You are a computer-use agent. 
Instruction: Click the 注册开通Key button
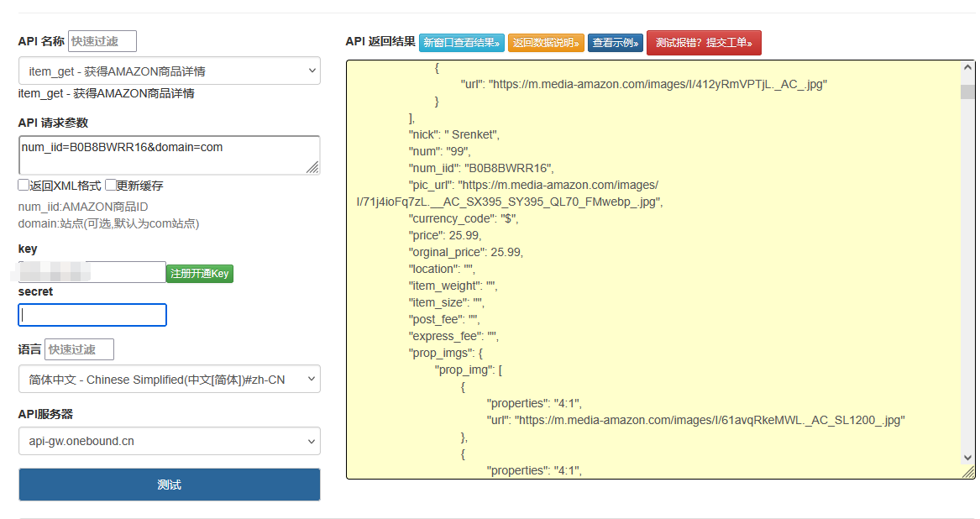pos(199,273)
